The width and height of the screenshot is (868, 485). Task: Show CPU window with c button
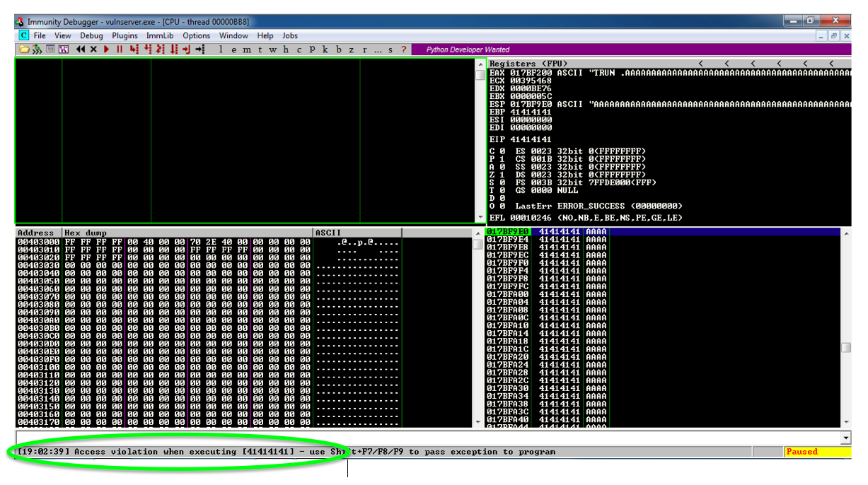tap(299, 49)
